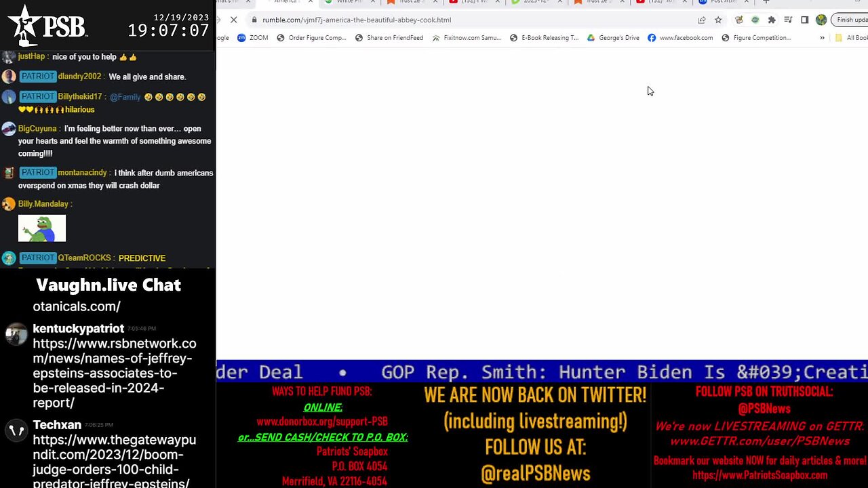This screenshot has width=868, height=488.
Task: Click dlandry2002 username in chat
Action: tap(79, 77)
